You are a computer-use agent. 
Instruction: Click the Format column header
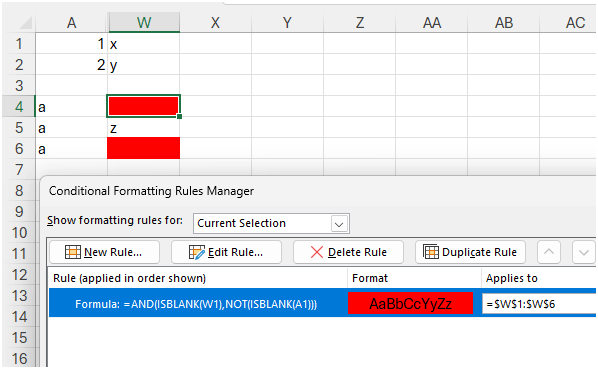point(370,278)
